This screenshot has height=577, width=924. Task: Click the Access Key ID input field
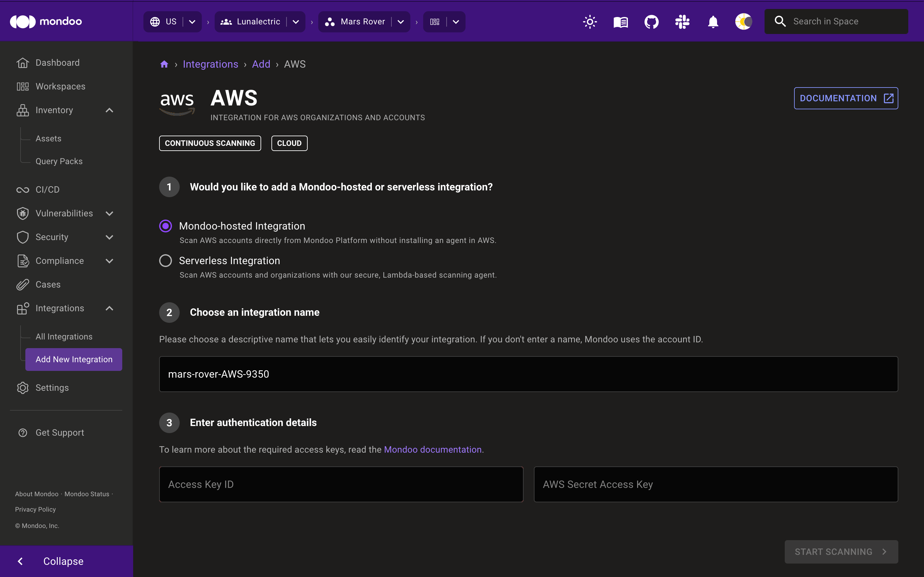point(341,484)
